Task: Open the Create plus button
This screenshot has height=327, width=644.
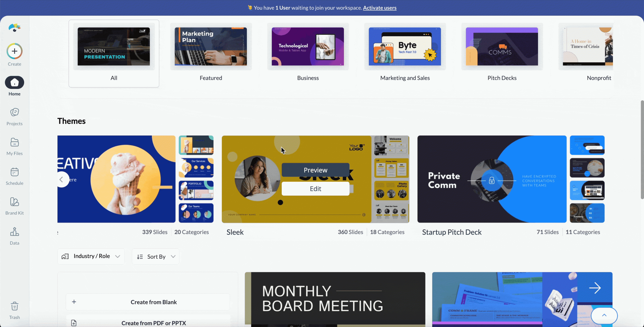Action: 15,51
